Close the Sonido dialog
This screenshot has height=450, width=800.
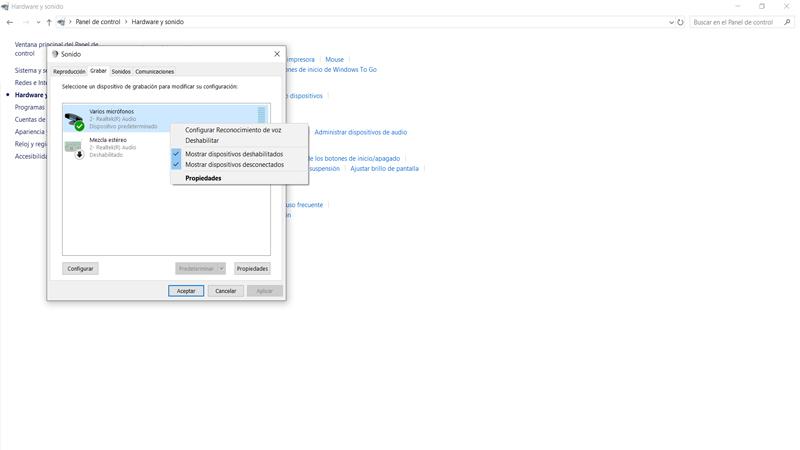pyautogui.click(x=277, y=54)
